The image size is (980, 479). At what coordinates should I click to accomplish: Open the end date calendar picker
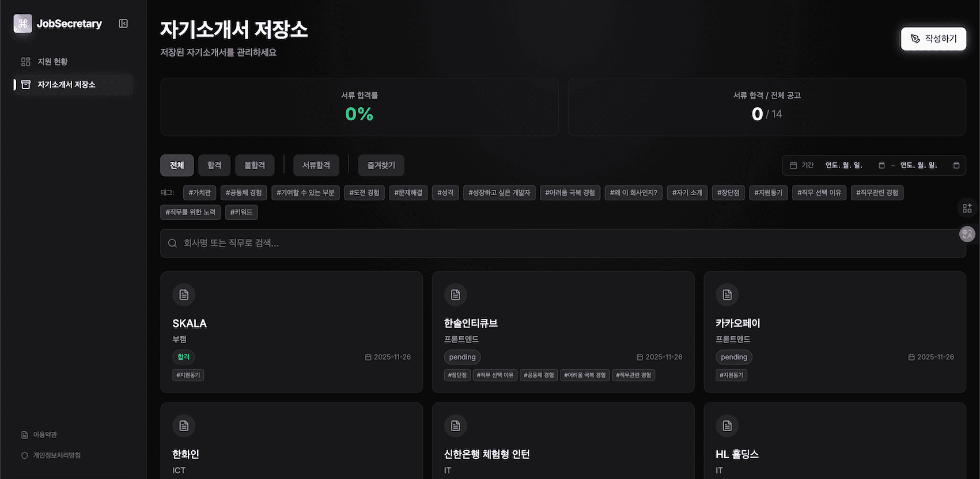(x=956, y=165)
